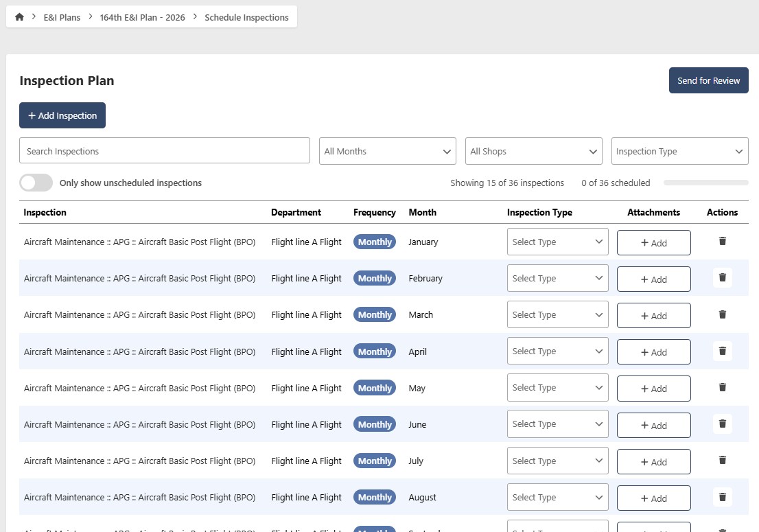Viewport: 759px width, 532px height.
Task: Click the Add Inspection button
Action: pos(62,115)
